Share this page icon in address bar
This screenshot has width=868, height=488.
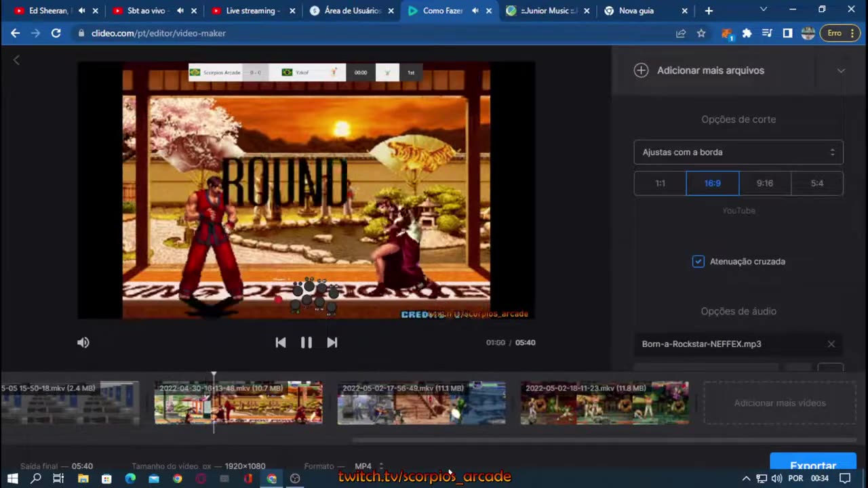coord(681,33)
